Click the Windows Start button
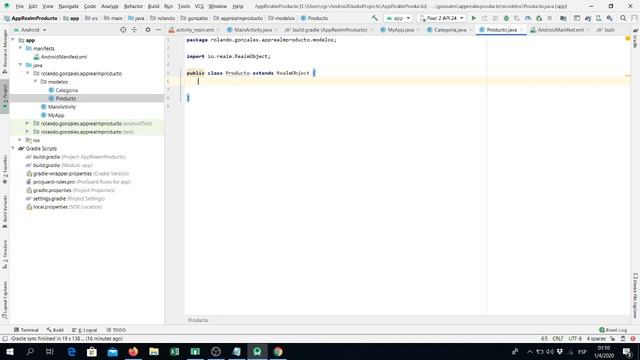The width and height of the screenshot is (640, 360). [9, 351]
